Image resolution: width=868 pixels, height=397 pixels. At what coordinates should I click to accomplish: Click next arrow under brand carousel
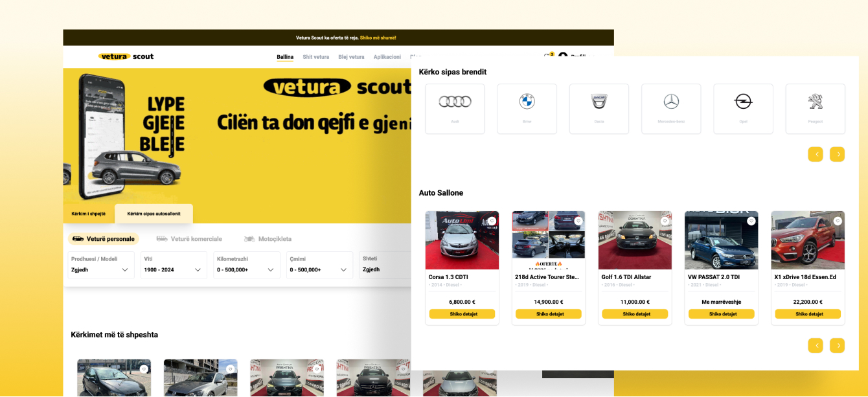837,154
